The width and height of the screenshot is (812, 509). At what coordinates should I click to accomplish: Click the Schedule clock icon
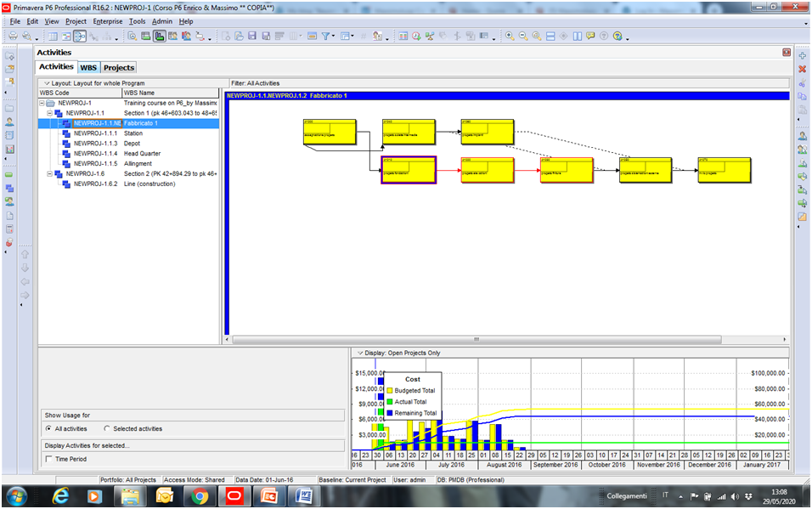pyautogui.click(x=416, y=36)
